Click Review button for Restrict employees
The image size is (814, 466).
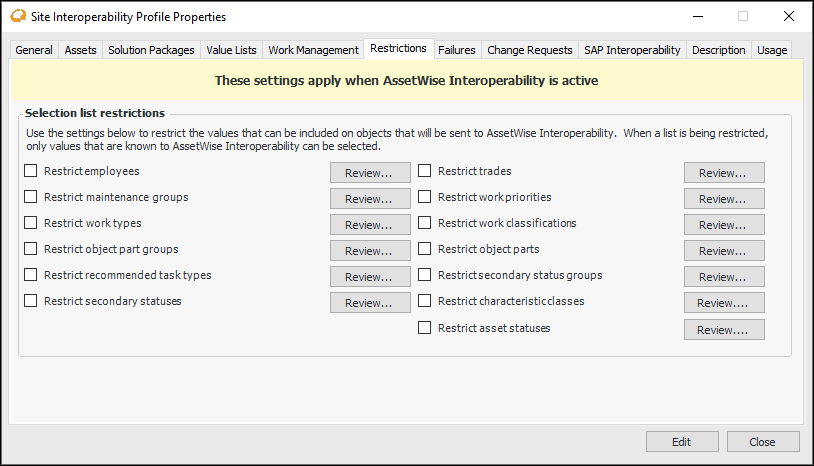[370, 173]
